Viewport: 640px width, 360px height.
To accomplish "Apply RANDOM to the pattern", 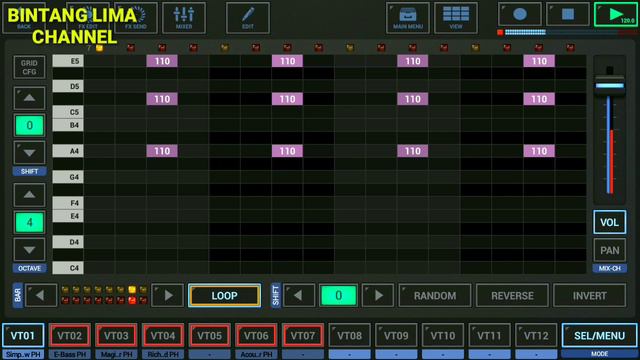I will tap(435, 296).
